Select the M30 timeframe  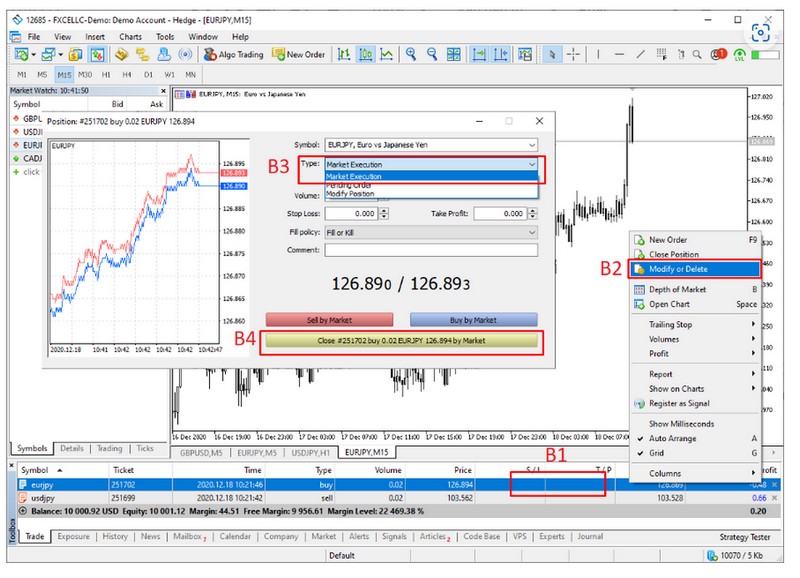pos(85,74)
